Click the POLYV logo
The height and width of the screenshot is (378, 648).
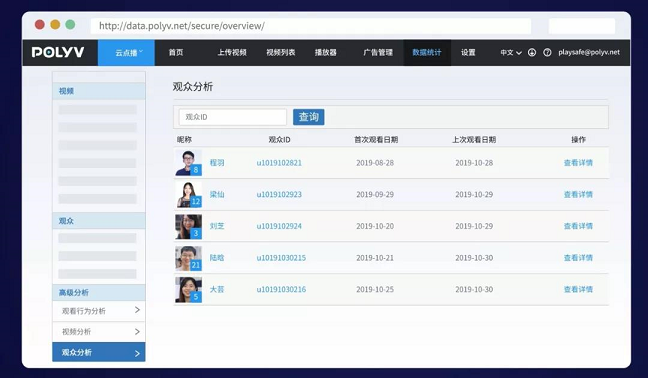point(58,52)
